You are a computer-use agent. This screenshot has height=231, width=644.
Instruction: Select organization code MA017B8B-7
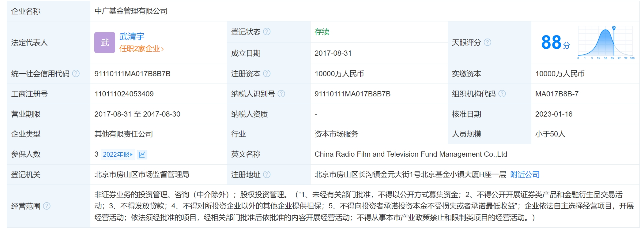[557, 94]
